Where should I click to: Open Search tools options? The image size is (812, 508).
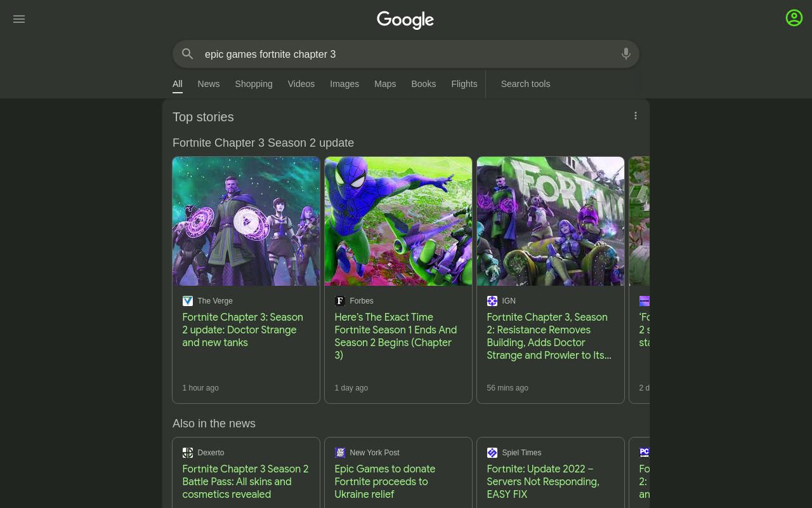[x=525, y=84]
